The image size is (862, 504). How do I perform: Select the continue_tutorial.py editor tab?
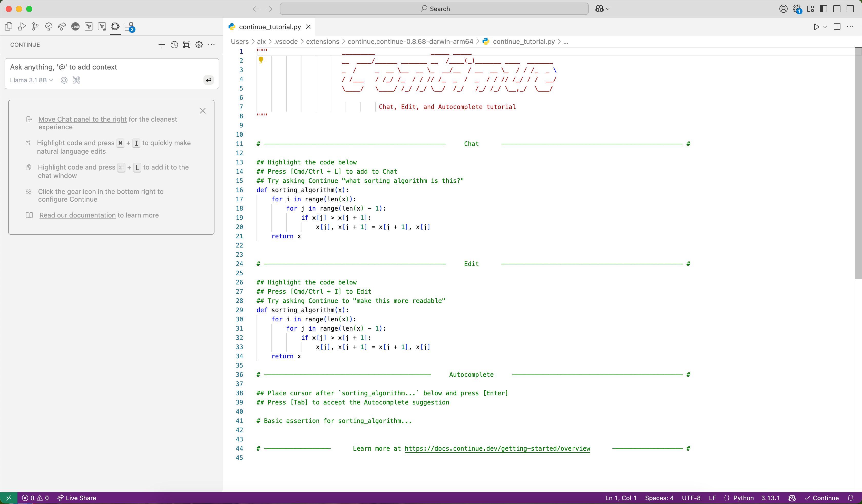[270, 27]
